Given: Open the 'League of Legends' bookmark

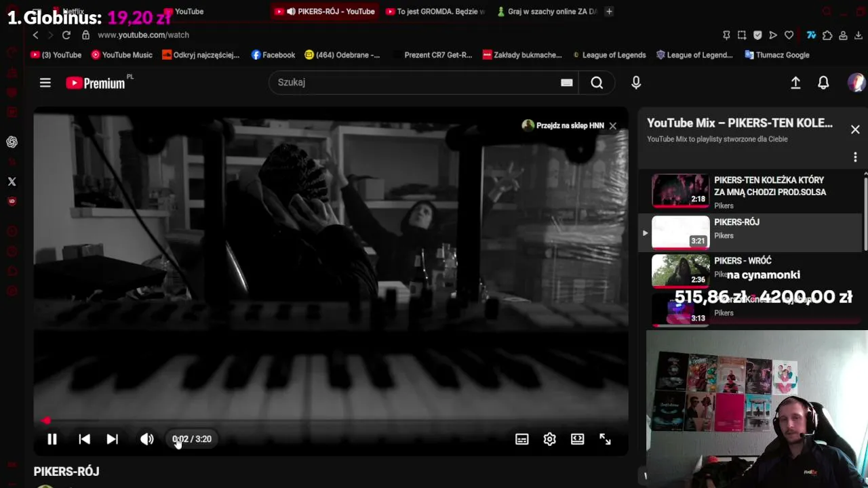Looking at the screenshot, I should [609, 55].
